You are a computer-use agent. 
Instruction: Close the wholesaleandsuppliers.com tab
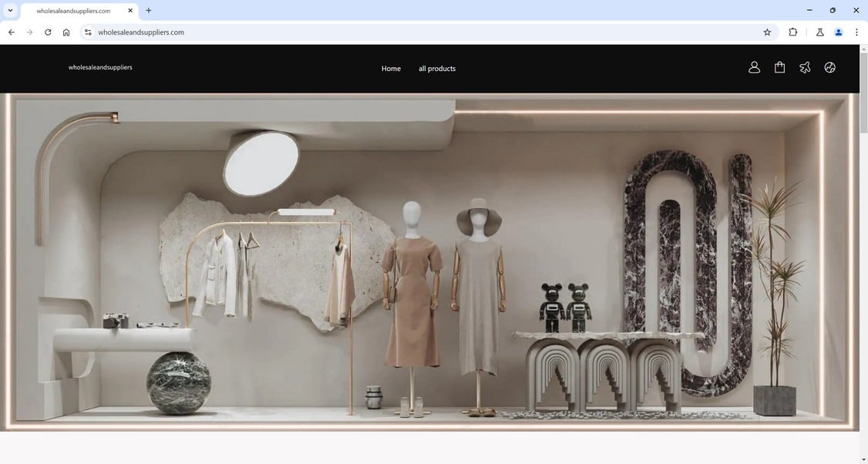[x=130, y=11]
